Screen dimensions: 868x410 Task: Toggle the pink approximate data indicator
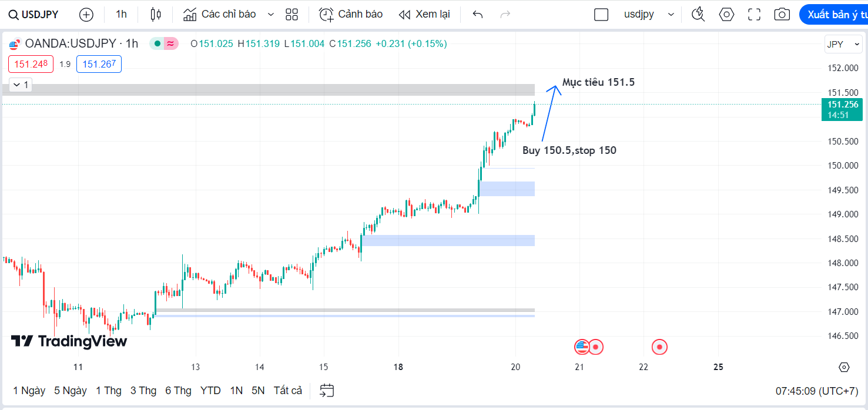tap(170, 43)
